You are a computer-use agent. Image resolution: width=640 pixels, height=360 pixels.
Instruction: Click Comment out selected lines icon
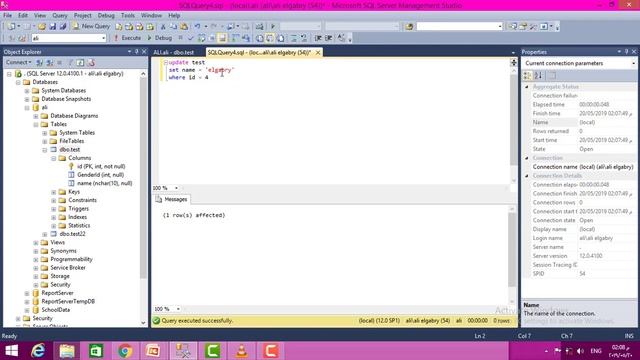[x=293, y=38]
